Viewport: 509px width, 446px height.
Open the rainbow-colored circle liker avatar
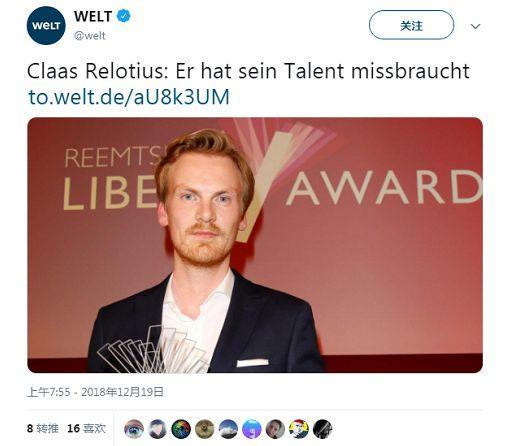(181, 429)
